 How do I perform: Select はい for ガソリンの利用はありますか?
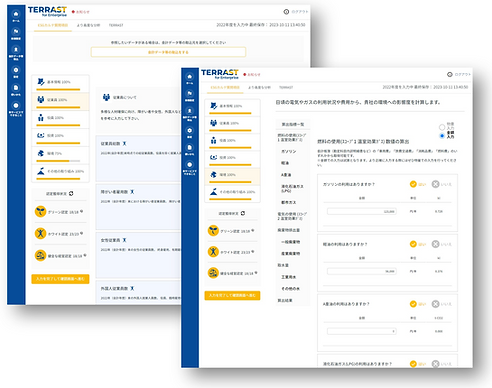418,184
